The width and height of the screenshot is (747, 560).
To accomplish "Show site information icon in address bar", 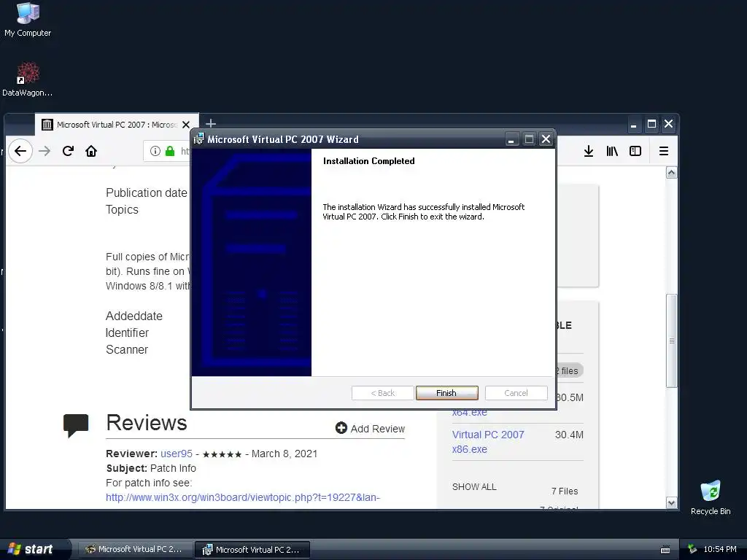I will [155, 151].
